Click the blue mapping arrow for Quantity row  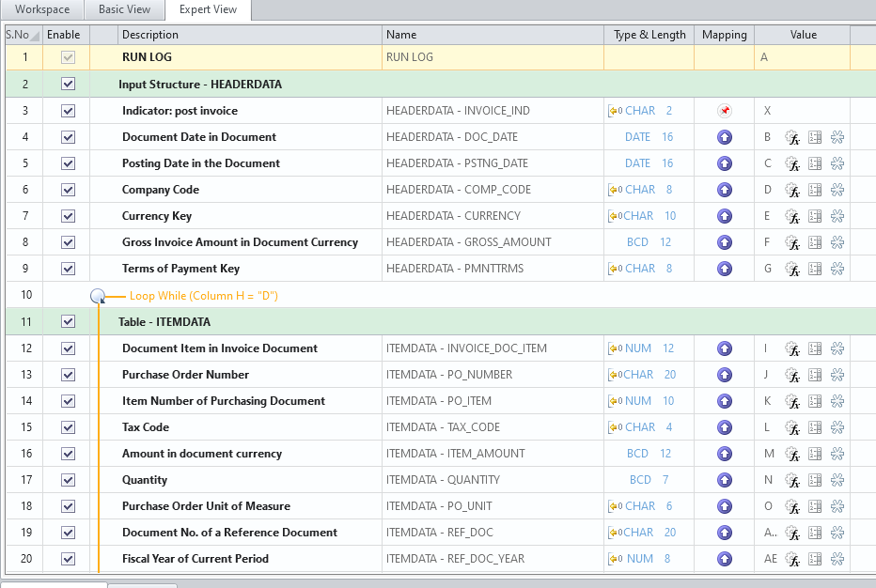725,480
